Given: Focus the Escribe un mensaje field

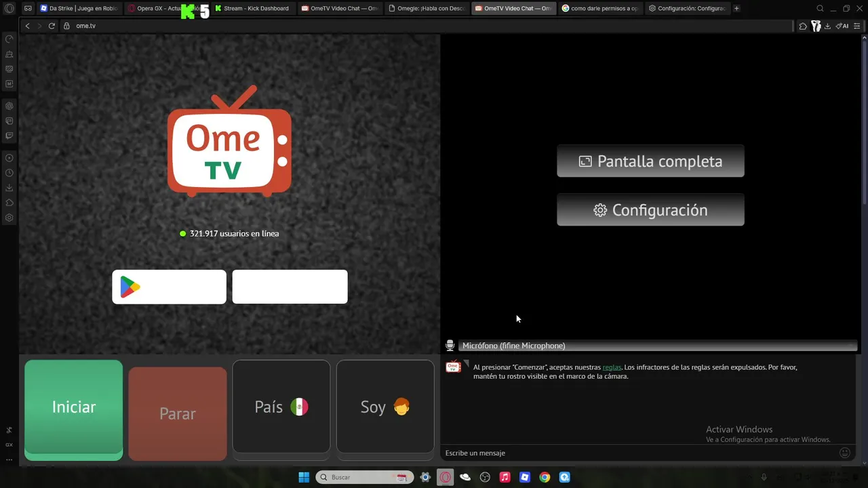Looking at the screenshot, I should pyautogui.click(x=641, y=453).
